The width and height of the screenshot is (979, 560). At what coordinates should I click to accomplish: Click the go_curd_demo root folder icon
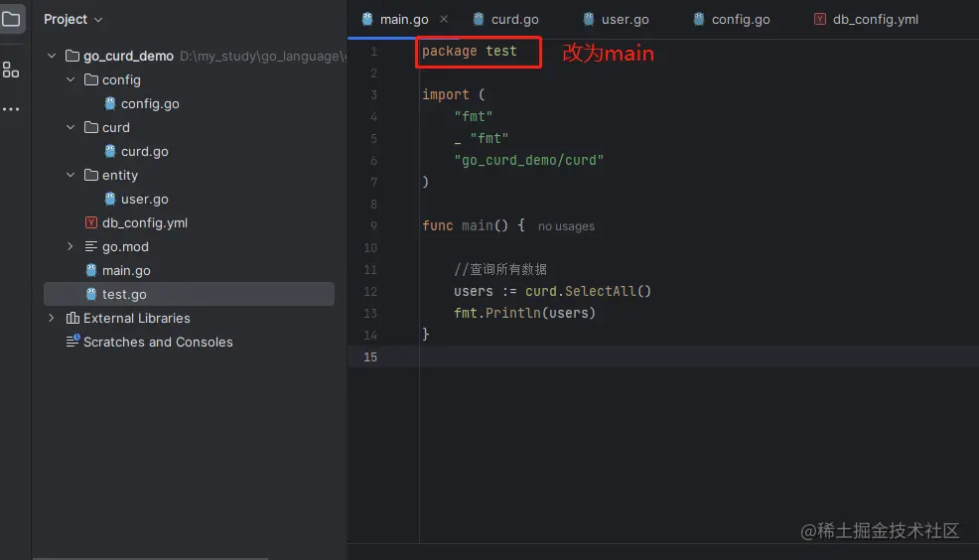tap(72, 57)
